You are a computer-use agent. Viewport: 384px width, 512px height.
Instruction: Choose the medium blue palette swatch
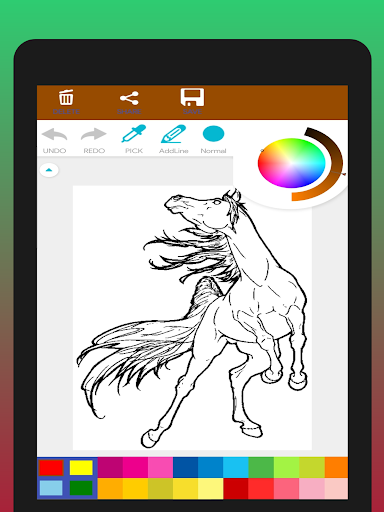211,467
